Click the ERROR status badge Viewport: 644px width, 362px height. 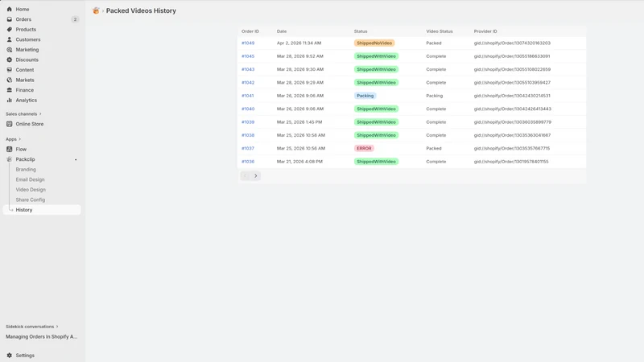(364, 148)
